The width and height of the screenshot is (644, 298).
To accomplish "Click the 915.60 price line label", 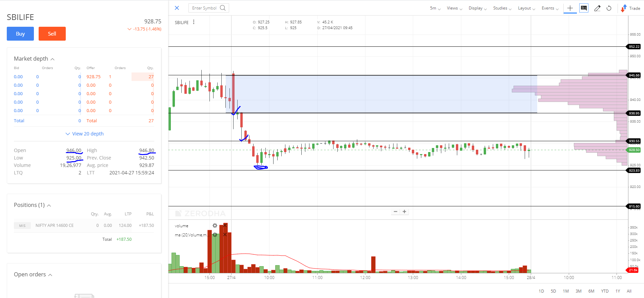I will [633, 206].
